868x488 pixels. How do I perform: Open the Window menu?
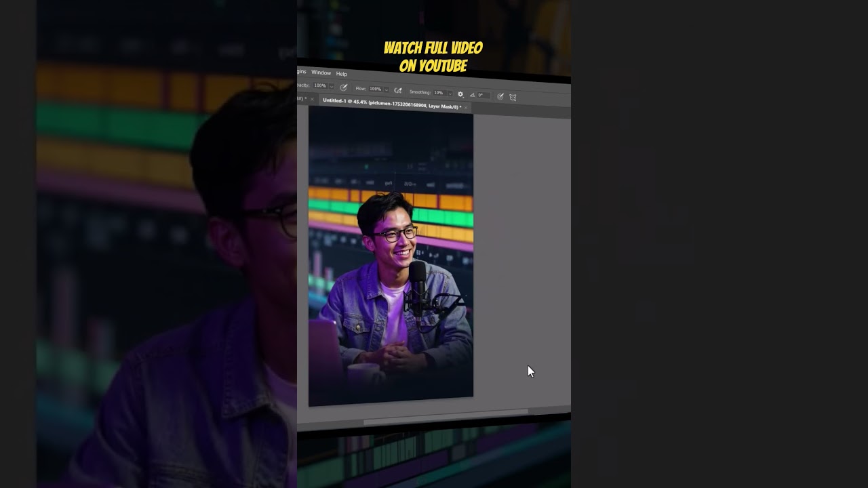(321, 73)
